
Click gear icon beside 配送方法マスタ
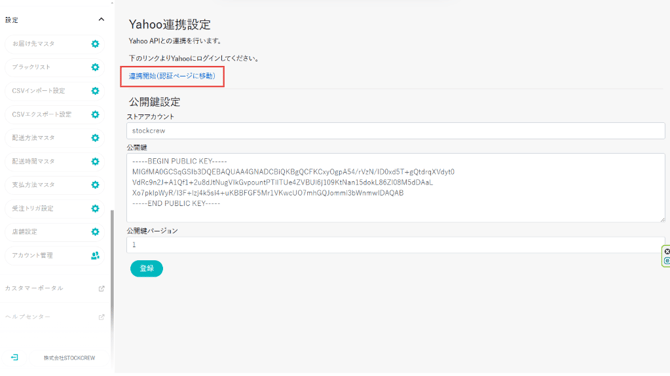click(x=95, y=138)
